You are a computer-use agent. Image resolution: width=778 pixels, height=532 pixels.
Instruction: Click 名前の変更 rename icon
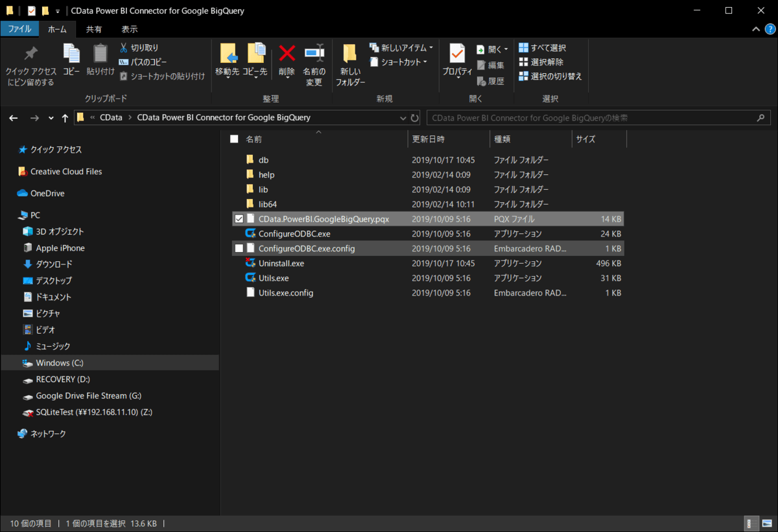coord(314,53)
